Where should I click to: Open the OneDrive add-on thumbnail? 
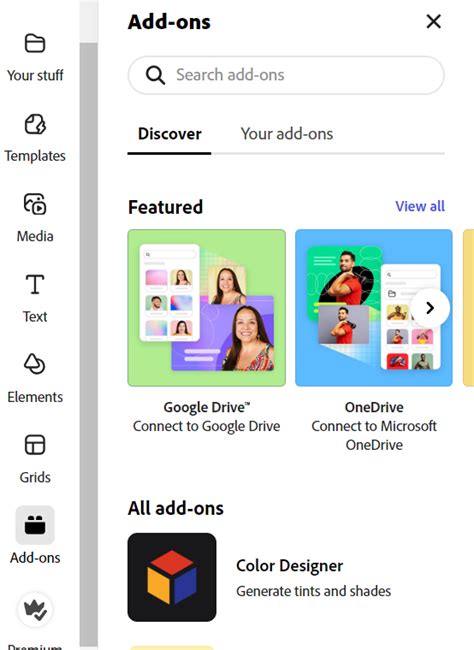pos(374,308)
